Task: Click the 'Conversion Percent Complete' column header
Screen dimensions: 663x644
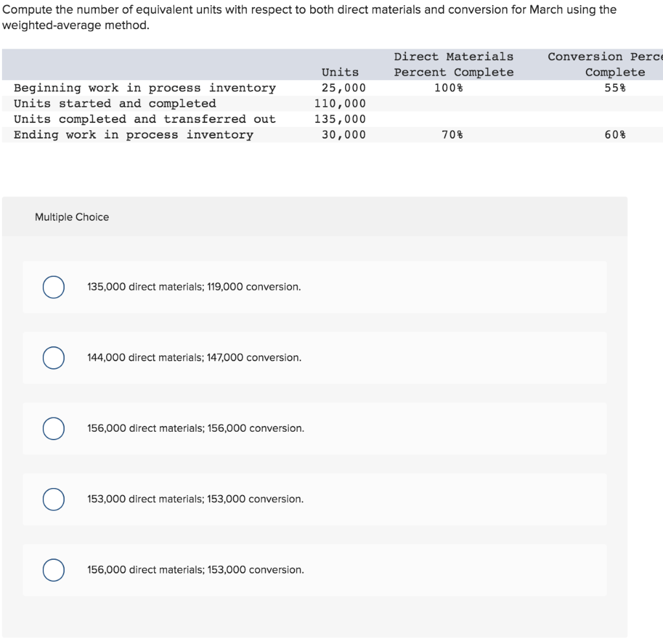Action: coord(605,64)
